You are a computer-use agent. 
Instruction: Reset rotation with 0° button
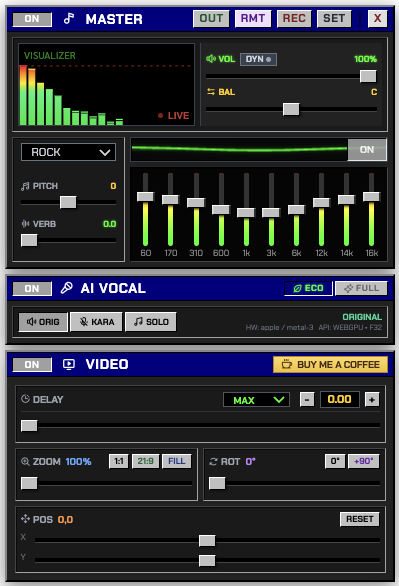335,461
